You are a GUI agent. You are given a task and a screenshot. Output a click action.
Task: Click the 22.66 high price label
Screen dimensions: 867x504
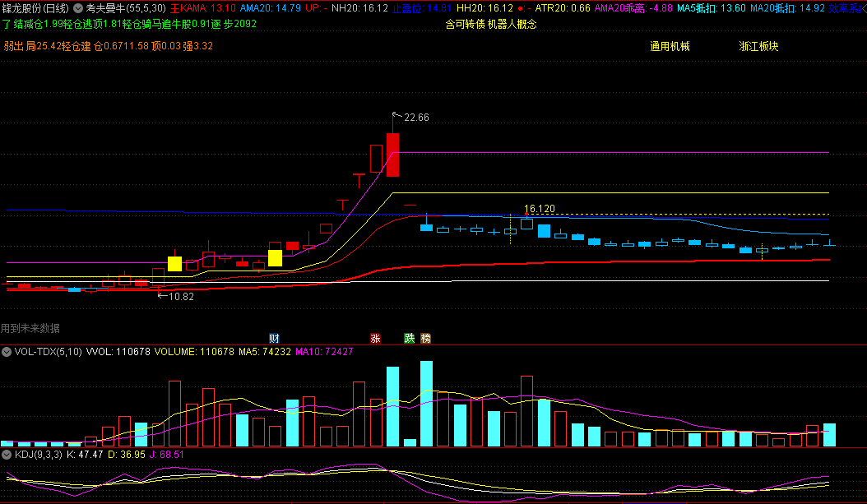coord(416,117)
